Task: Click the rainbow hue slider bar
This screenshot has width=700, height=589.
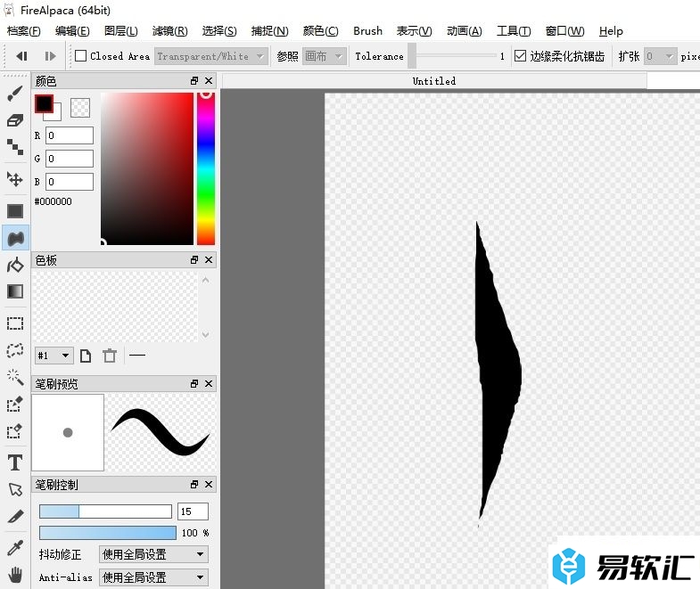Action: pyautogui.click(x=206, y=168)
